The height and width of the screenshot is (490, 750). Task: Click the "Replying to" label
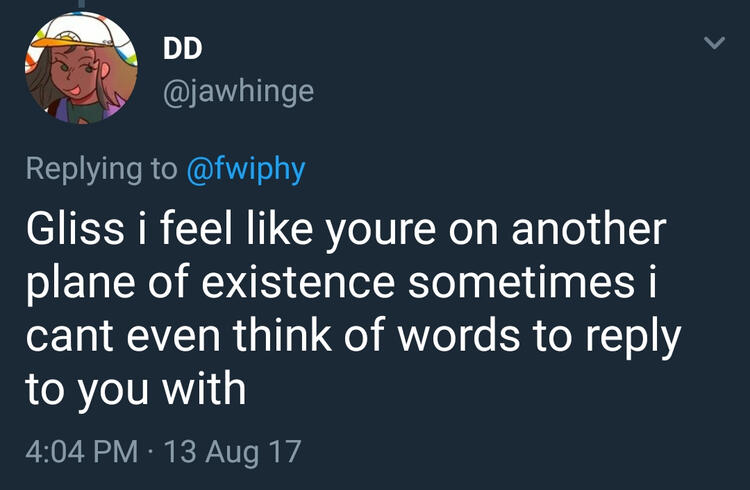coord(100,168)
